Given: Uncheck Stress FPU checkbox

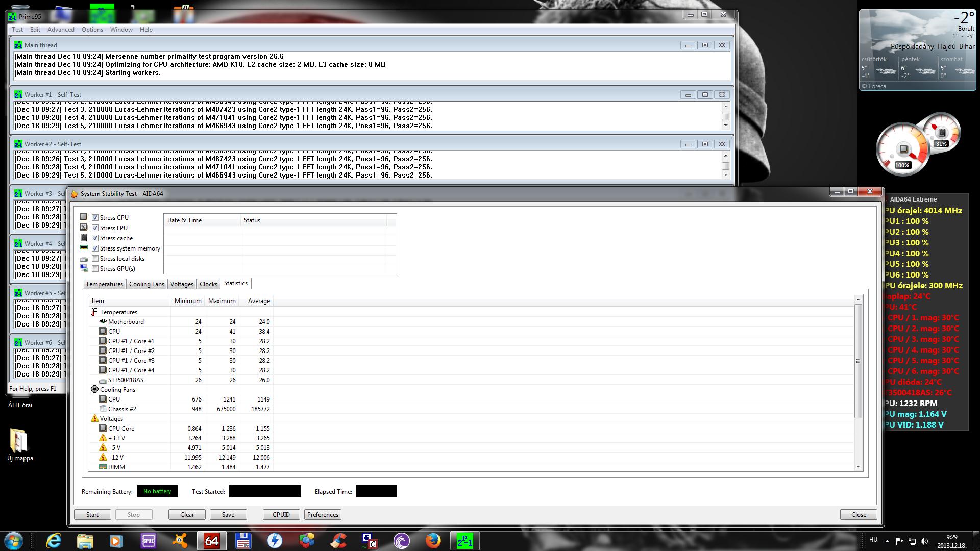Looking at the screenshot, I should tap(95, 228).
